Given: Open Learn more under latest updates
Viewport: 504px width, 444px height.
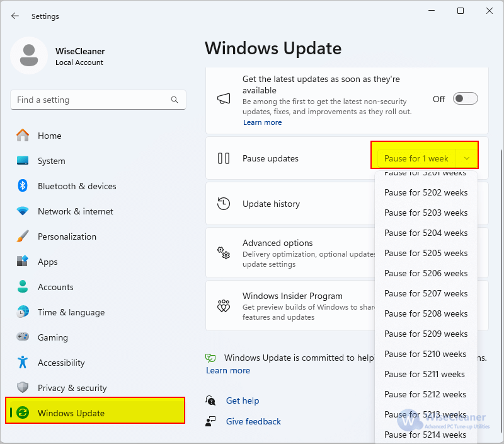Looking at the screenshot, I should click(x=262, y=122).
